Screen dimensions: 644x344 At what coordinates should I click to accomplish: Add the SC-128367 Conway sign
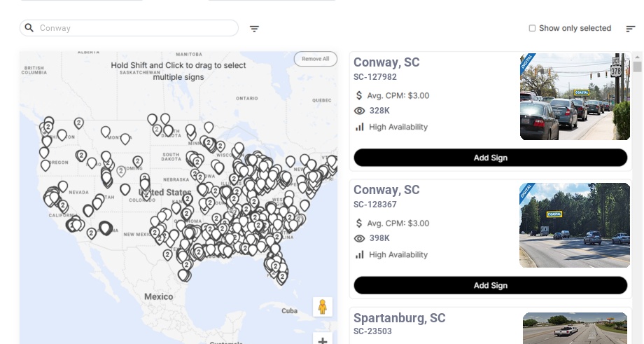[x=490, y=285]
